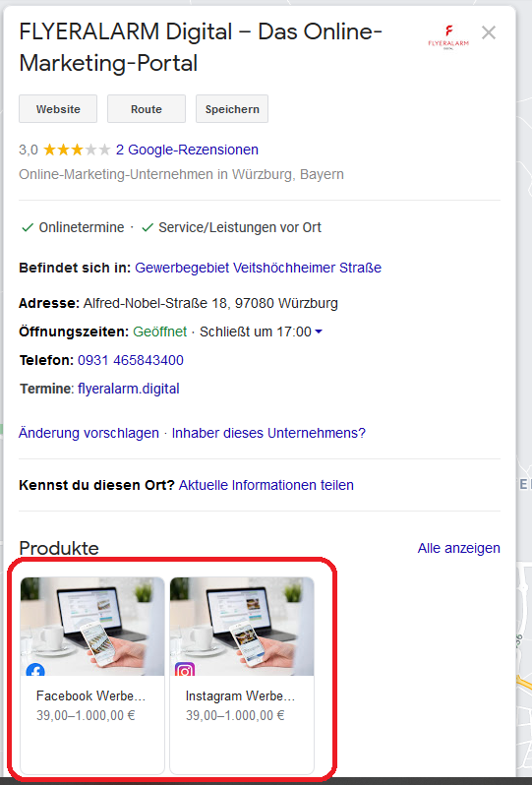
Task: Click the Facebook logo icon
Action: click(x=35, y=670)
